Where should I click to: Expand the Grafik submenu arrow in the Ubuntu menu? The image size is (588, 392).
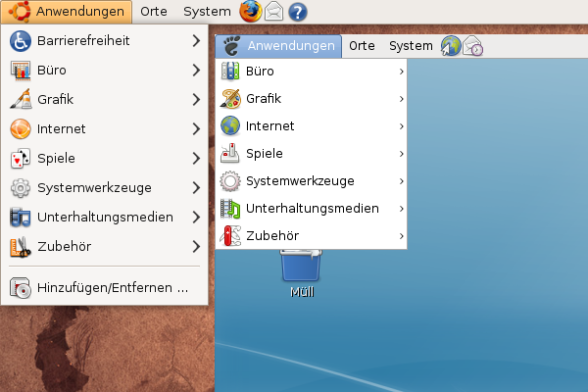click(196, 99)
